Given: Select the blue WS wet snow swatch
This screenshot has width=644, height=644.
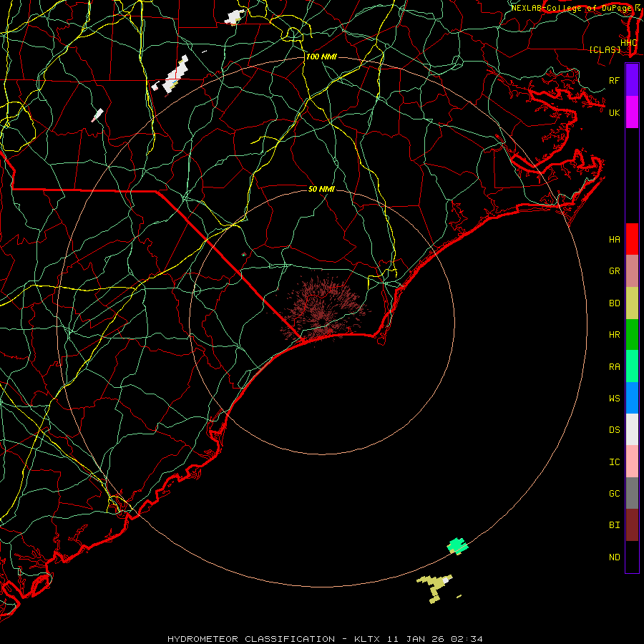Looking at the screenshot, I should (632, 398).
